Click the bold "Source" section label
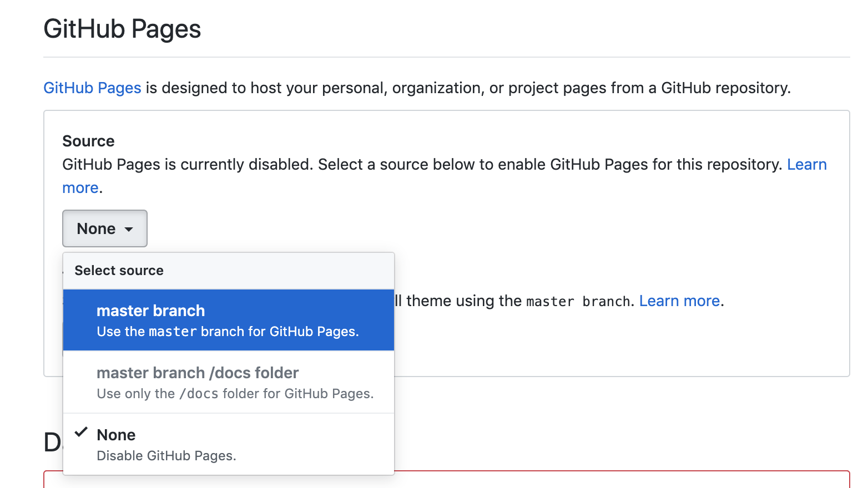The width and height of the screenshot is (868, 488). (x=88, y=141)
